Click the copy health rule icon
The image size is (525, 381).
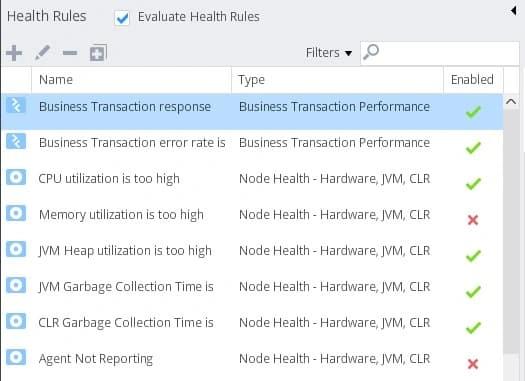[x=98, y=53]
